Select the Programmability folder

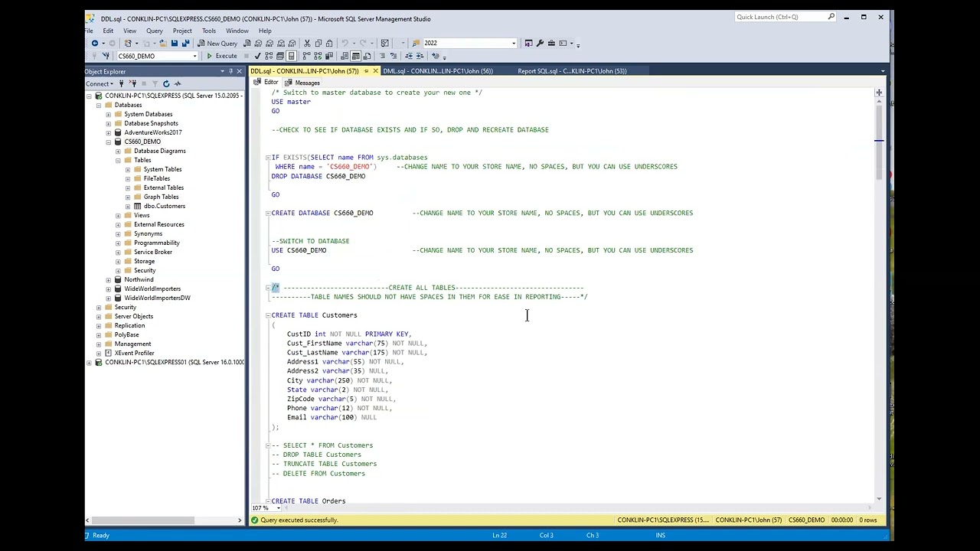tap(156, 243)
